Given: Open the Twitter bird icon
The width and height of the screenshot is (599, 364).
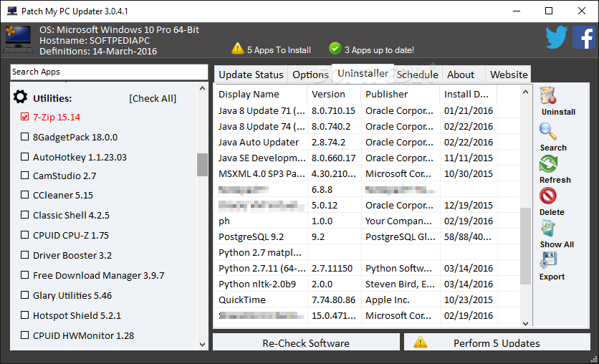Looking at the screenshot, I should (x=556, y=37).
